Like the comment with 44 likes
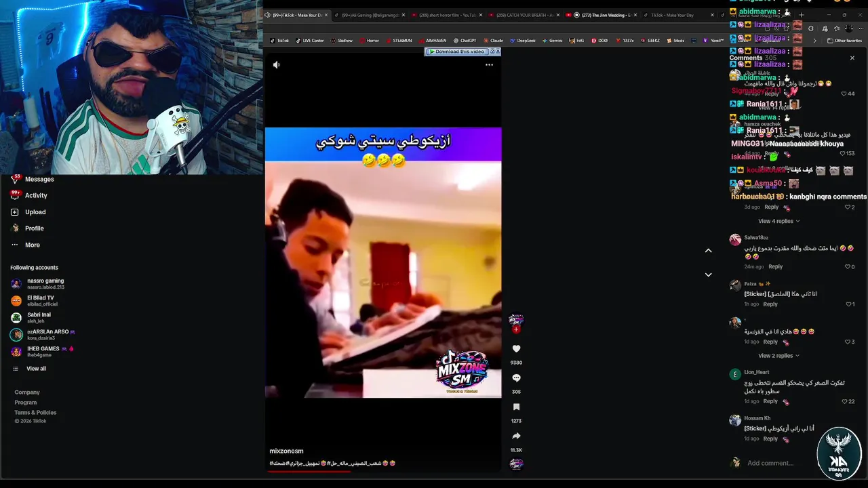Viewport: 868px width, 488px height. click(x=844, y=94)
